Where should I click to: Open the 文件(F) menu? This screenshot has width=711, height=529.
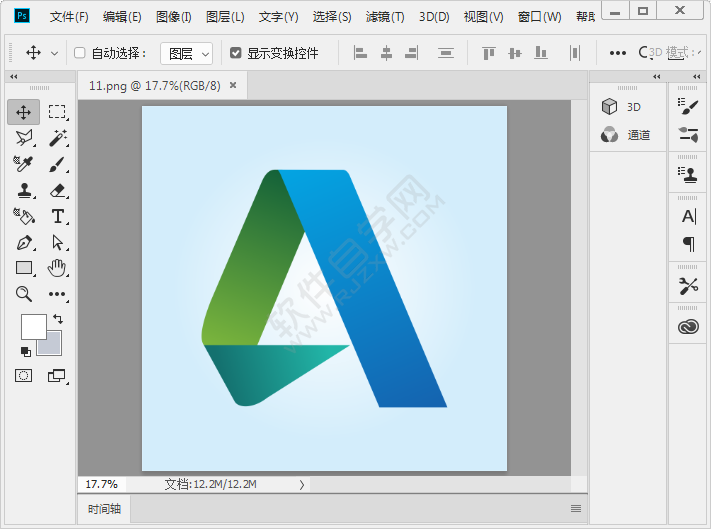(x=69, y=17)
